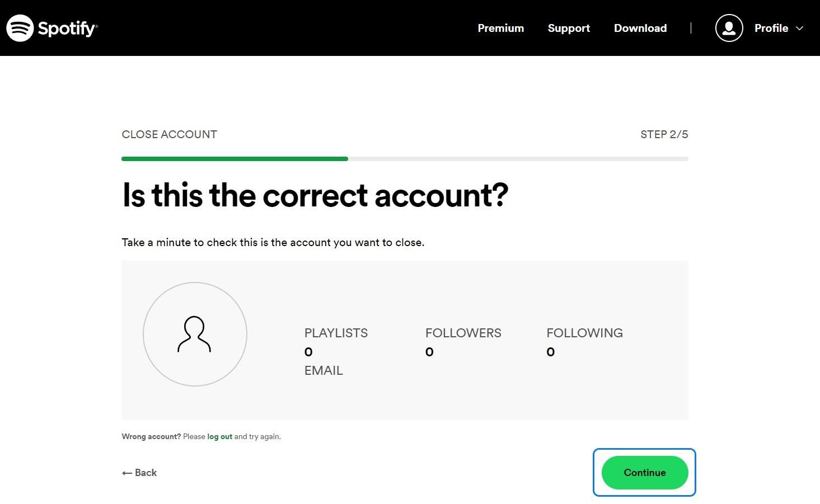Click the green step progress bar
Viewport: 820px width, 504px height.
click(235, 159)
